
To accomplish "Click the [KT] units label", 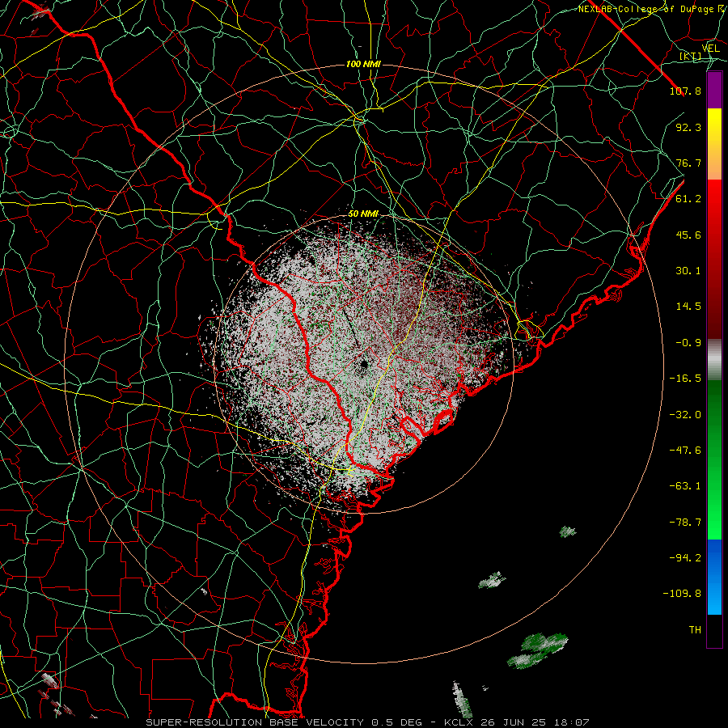I will (x=690, y=56).
